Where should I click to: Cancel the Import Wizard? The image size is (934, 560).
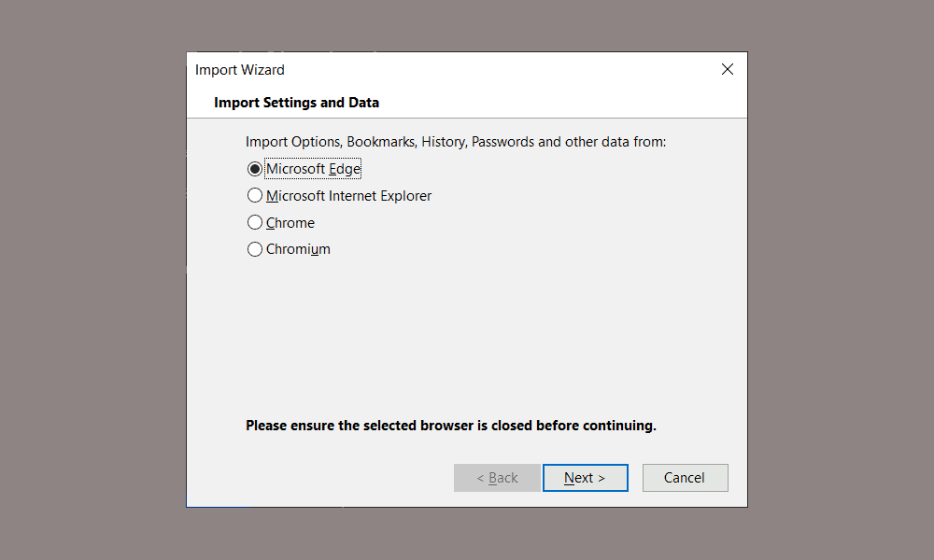click(685, 478)
